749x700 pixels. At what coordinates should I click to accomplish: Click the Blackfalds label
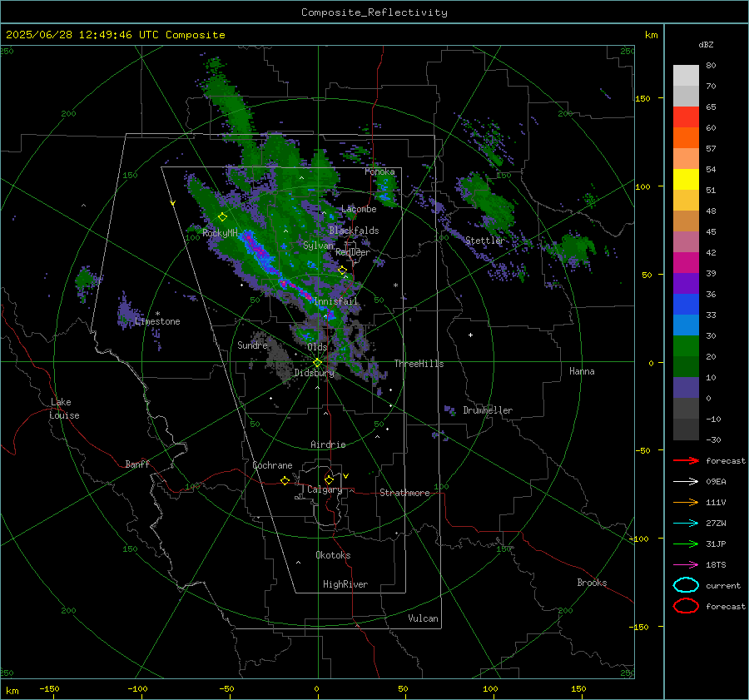[354, 231]
